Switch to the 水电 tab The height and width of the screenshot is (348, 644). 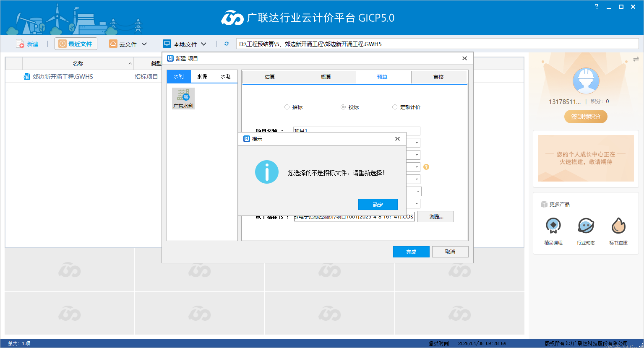[x=226, y=77]
